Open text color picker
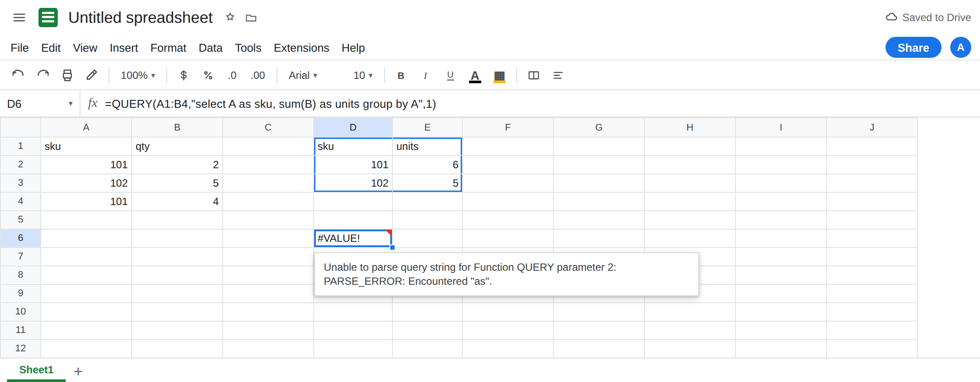Screen dimensions: 980x382 [475, 76]
